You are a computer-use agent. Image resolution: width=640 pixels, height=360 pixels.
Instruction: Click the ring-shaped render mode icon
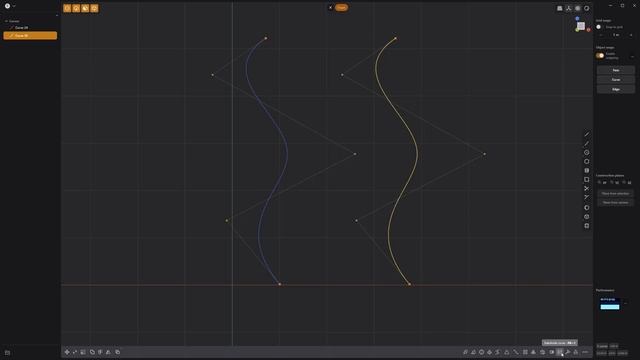click(587, 8)
